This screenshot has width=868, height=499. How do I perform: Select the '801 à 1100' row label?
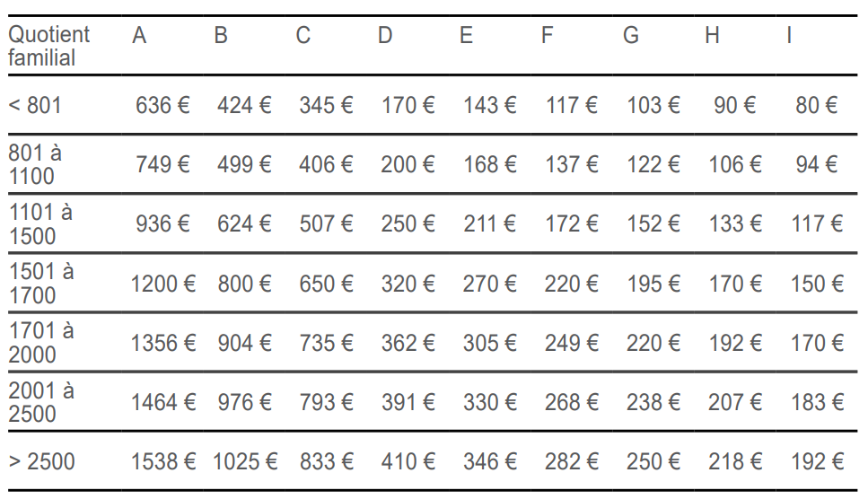point(35,164)
